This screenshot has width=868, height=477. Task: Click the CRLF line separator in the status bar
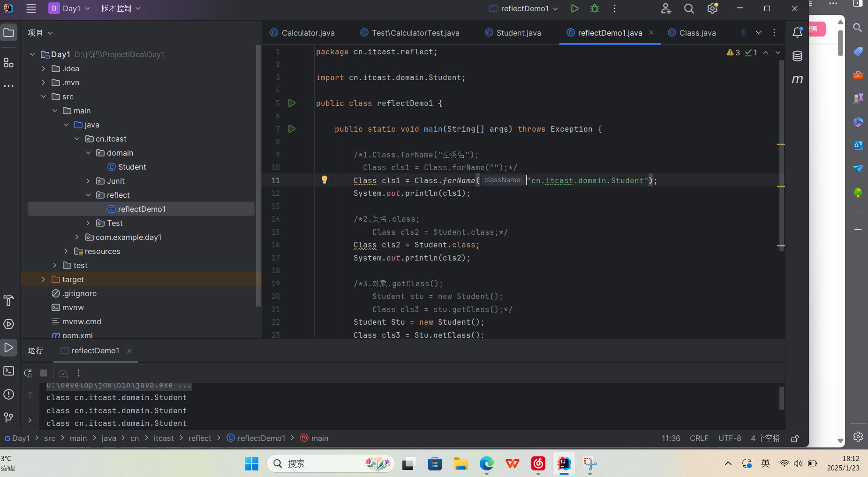(x=699, y=438)
